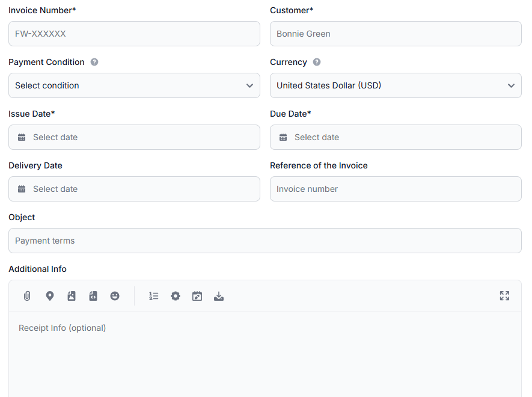Open the calendar icon beside Issue Date
Image resolution: width=532 pixels, height=397 pixels.
coord(22,137)
